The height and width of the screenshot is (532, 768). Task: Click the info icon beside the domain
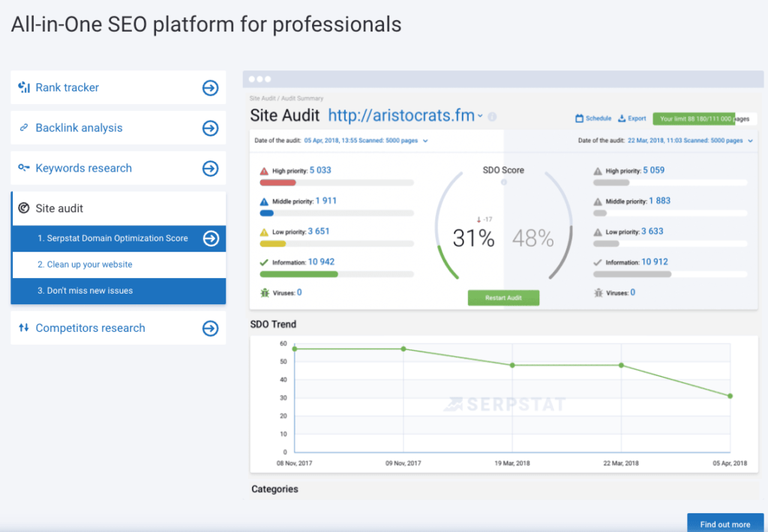(x=492, y=117)
